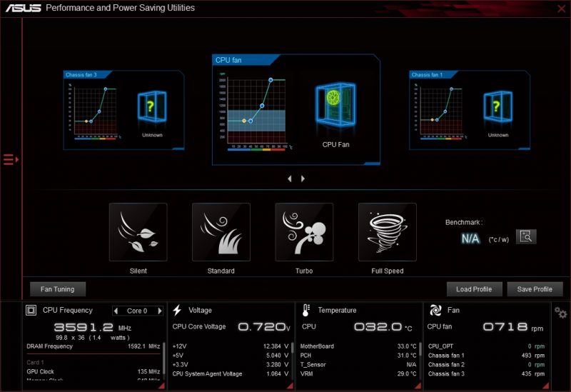Click the Voltage lightning bolt icon
The width and height of the screenshot is (571, 392).
point(177,310)
